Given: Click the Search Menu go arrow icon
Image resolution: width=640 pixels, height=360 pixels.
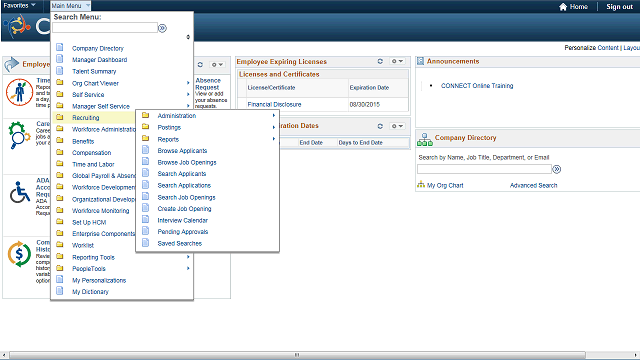Looking at the screenshot, I should tap(162, 28).
